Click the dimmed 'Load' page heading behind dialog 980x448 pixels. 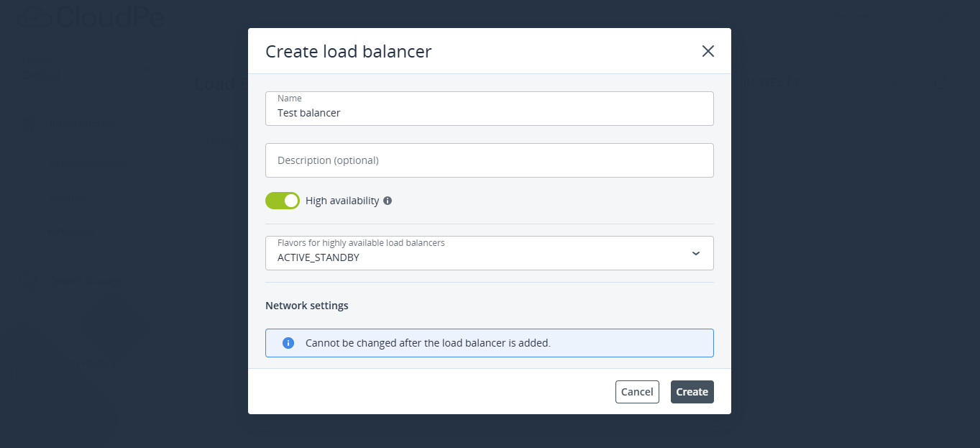(216, 83)
